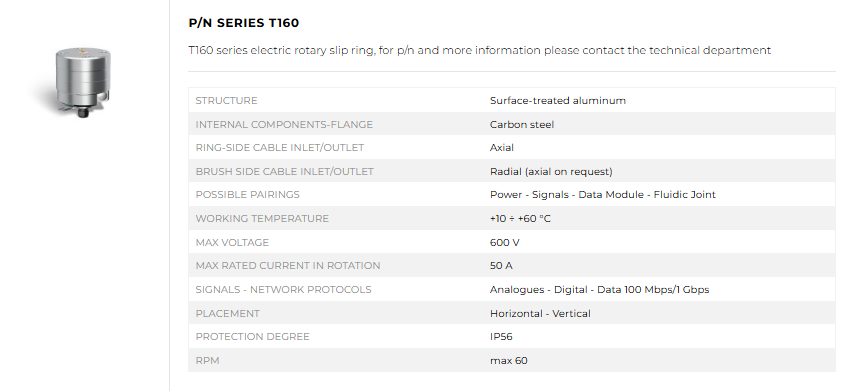Click the 50 A current value
This screenshot has width=853, height=391.
point(501,266)
